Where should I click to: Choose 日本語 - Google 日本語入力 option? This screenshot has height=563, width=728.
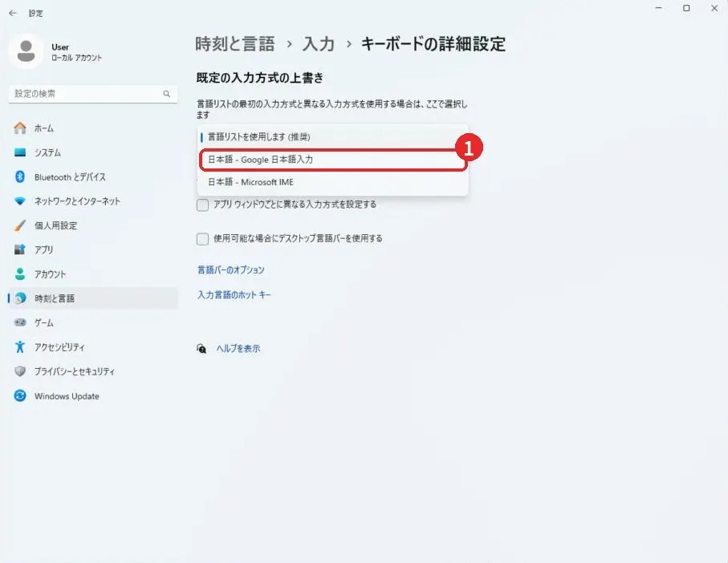pyautogui.click(x=333, y=160)
